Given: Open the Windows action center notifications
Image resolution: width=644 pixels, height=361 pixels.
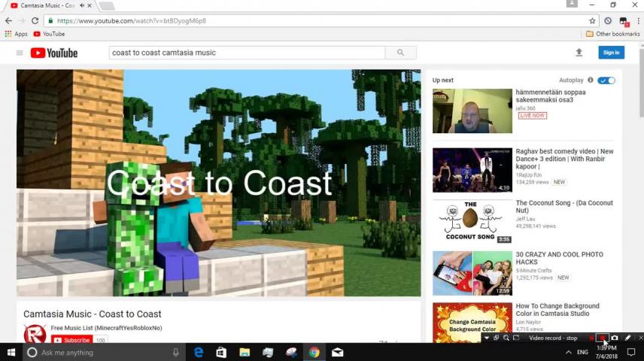Looking at the screenshot, I should click(631, 353).
